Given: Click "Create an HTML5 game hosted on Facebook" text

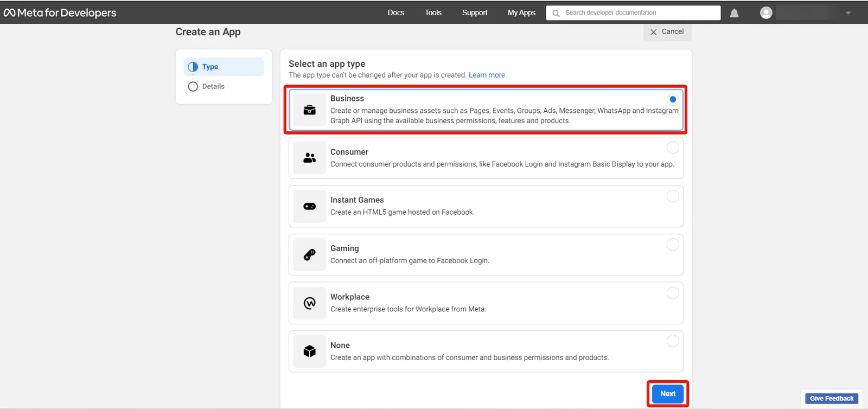Looking at the screenshot, I should (x=402, y=212).
